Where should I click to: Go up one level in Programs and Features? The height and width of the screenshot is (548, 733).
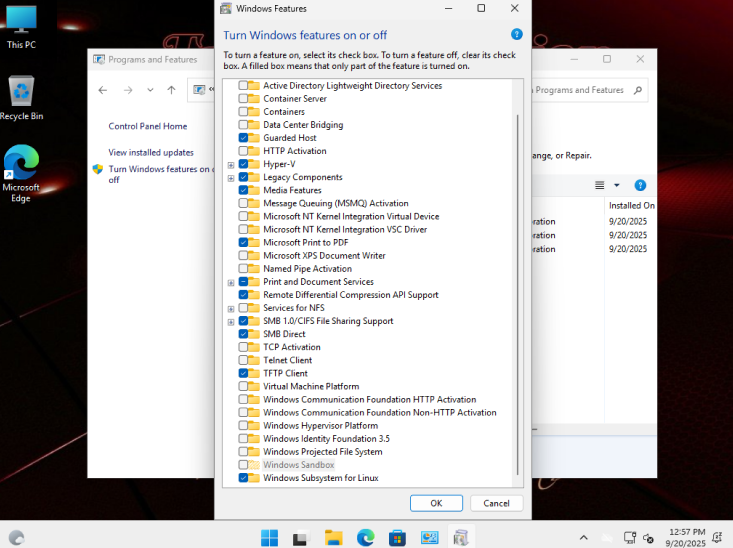[x=172, y=90]
